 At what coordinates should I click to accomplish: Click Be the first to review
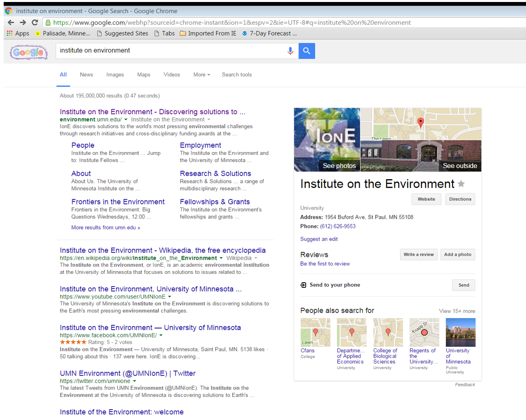(x=325, y=264)
